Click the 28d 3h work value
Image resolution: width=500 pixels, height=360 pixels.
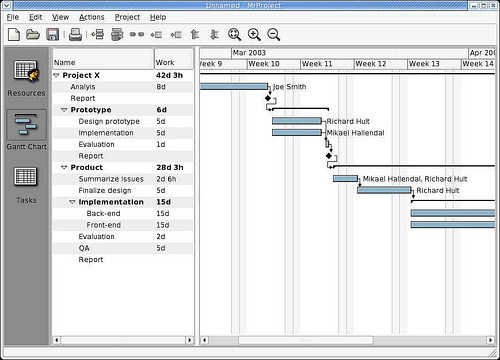[x=170, y=167]
